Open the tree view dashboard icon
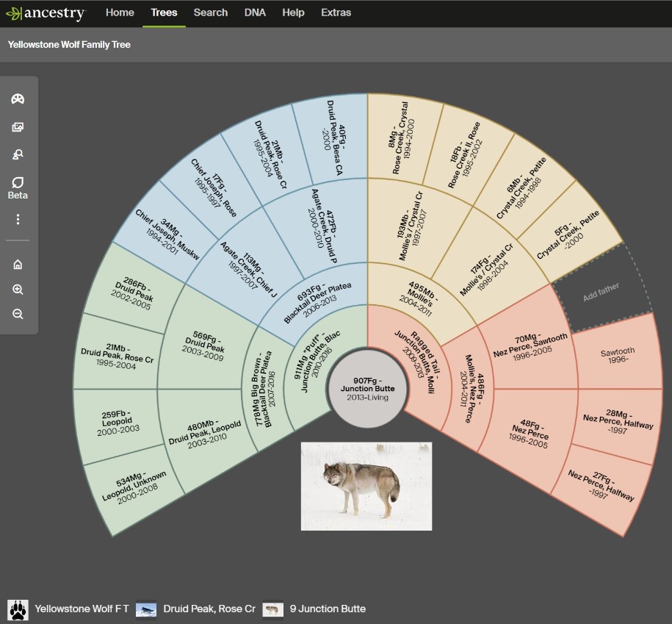 pyautogui.click(x=18, y=99)
